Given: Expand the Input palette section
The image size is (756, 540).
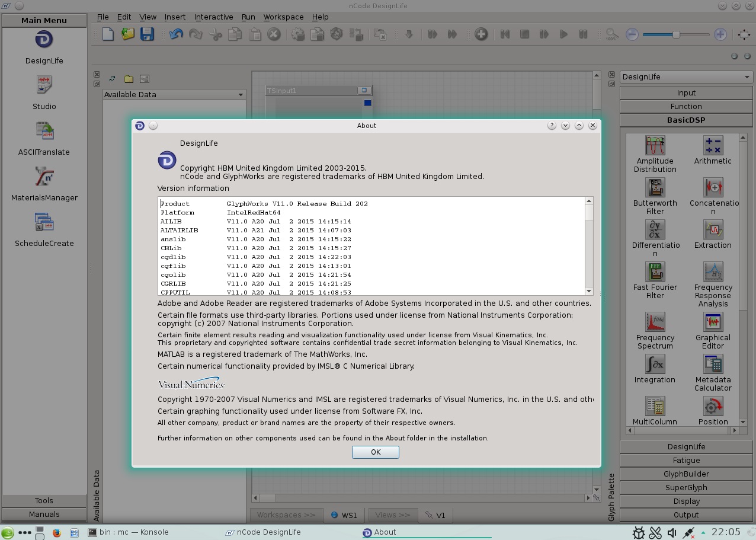Looking at the screenshot, I should tap(686, 92).
